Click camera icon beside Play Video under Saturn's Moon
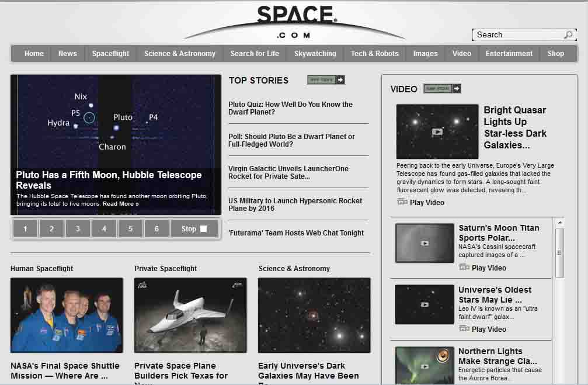This screenshot has width=588, height=385. tap(464, 267)
